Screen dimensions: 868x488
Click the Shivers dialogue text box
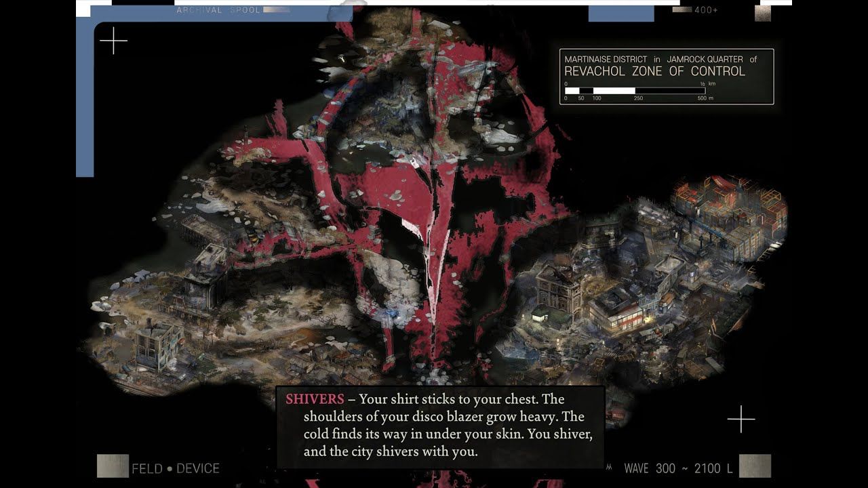(439, 427)
